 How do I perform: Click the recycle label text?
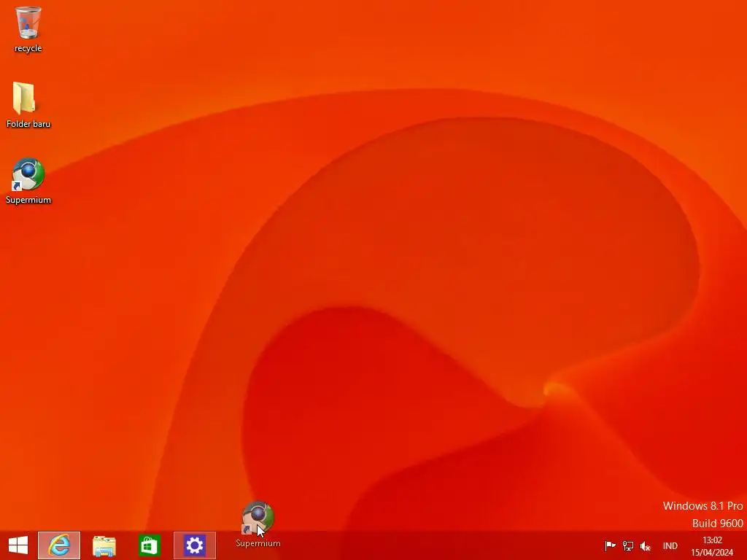pos(28,48)
